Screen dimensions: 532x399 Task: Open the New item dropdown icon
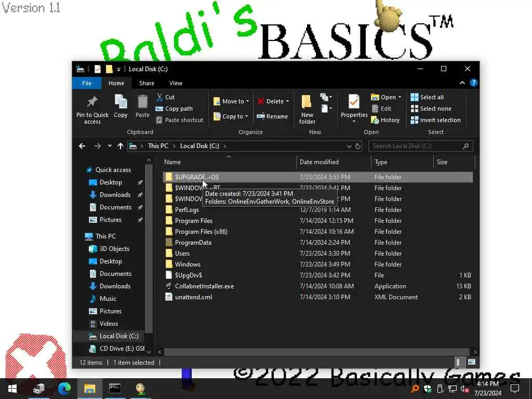point(326,98)
